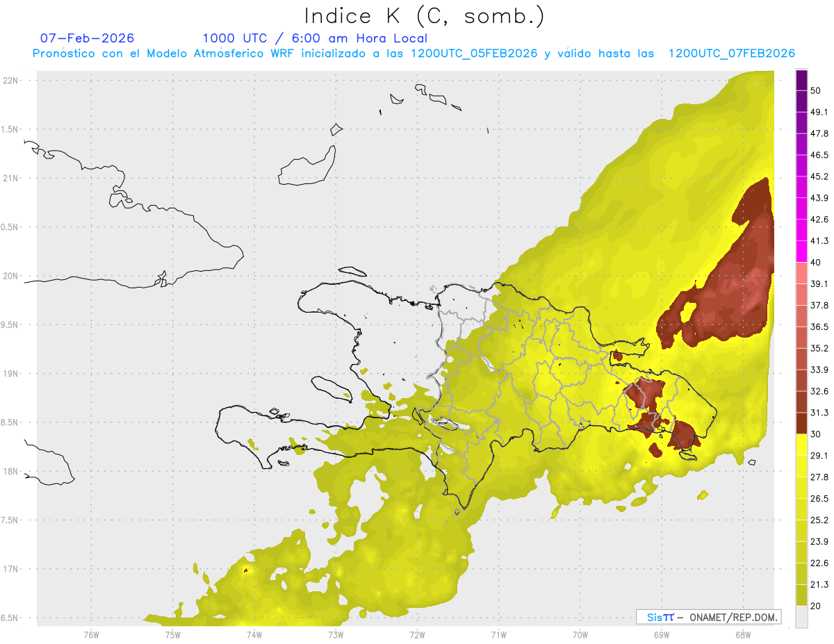Click the '68W' longitude label

click(742, 635)
